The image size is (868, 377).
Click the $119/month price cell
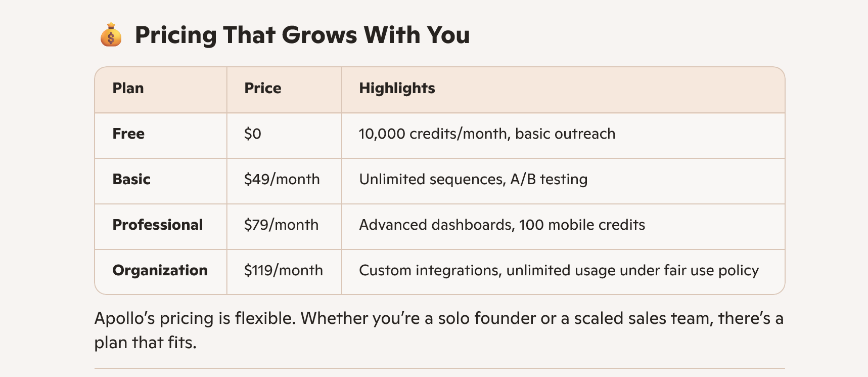tap(283, 271)
